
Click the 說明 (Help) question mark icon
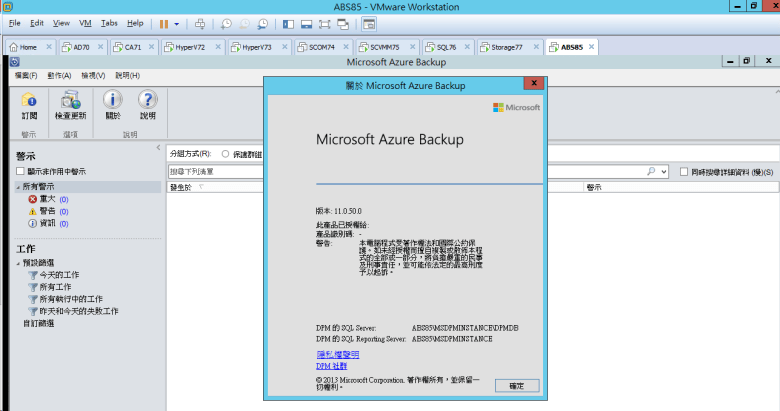(147, 104)
